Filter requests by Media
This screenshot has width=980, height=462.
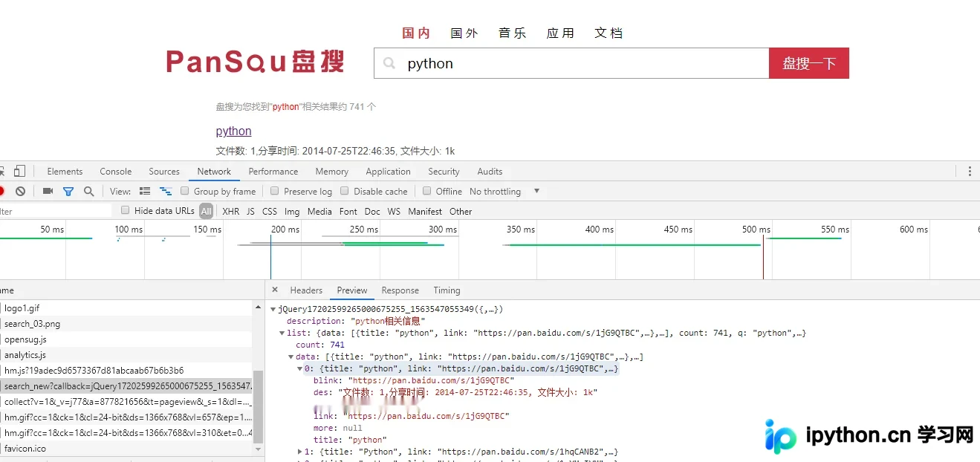[x=319, y=211]
